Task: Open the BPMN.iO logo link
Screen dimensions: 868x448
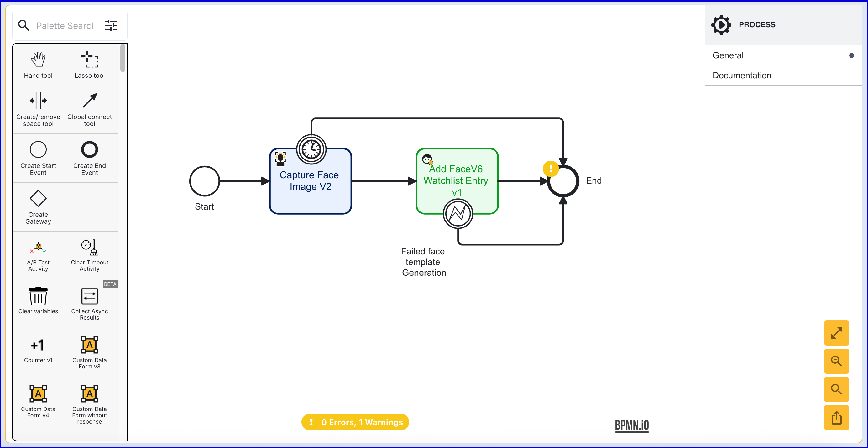Action: (x=631, y=425)
